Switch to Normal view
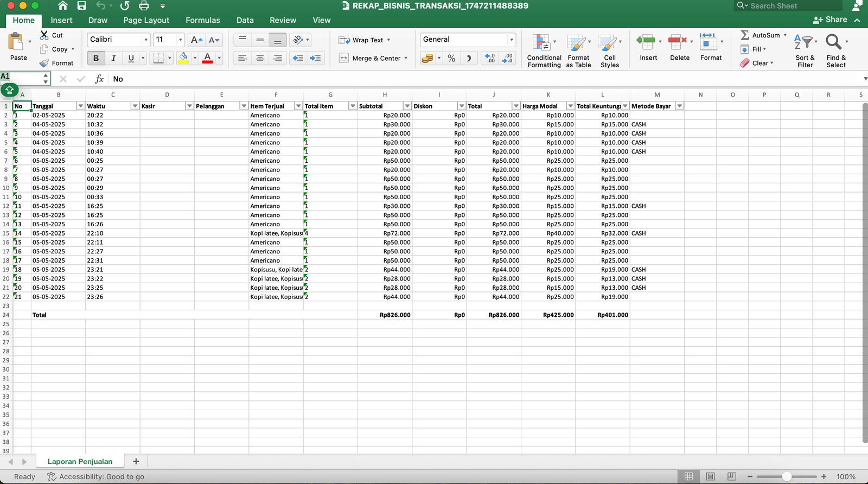868x484 pixels. click(688, 476)
